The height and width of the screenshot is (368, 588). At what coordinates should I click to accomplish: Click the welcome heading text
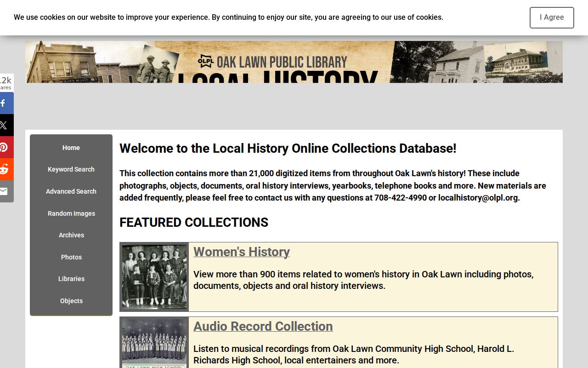coord(288,149)
